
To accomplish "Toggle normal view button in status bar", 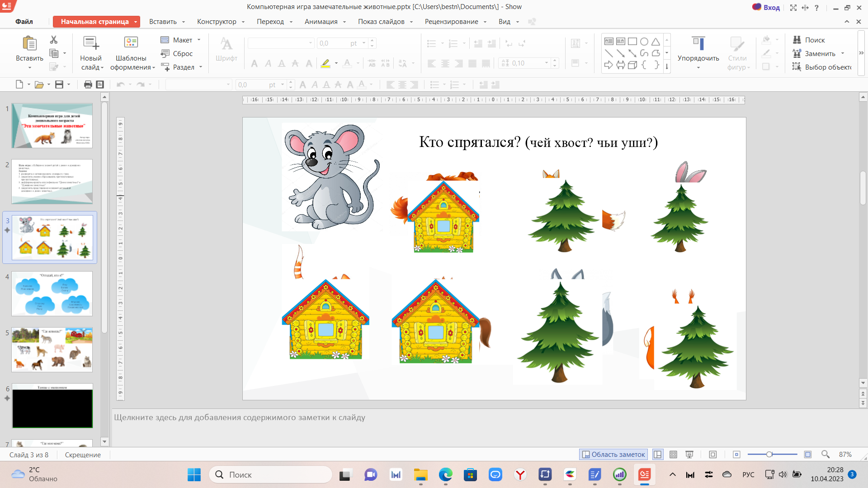I will point(658,455).
